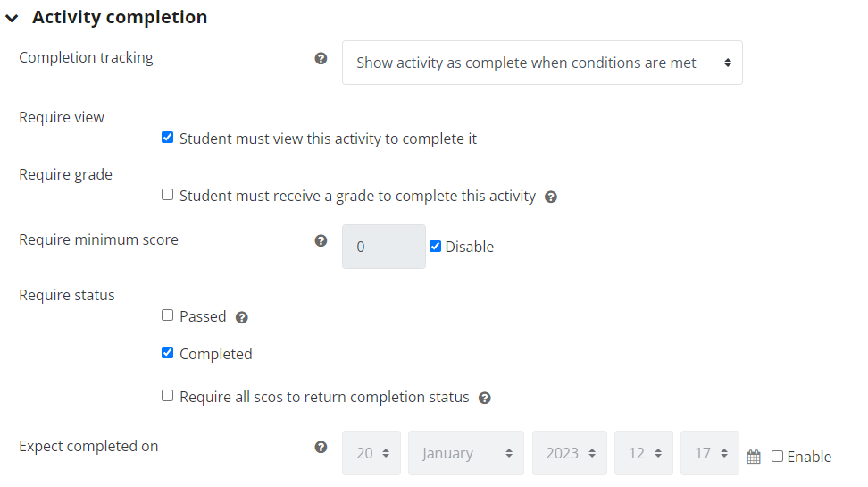This screenshot has height=487, width=868.
Task: Check Require all scos to return completion status
Action: 167,396
